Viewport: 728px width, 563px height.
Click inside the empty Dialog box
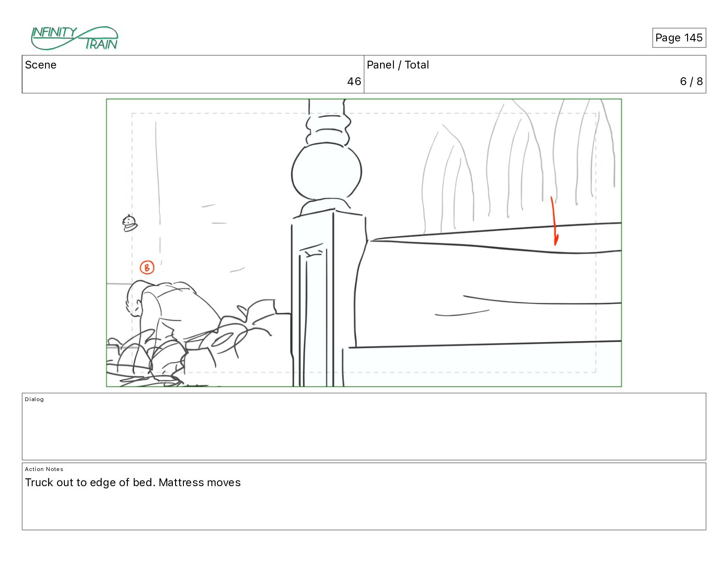pyautogui.click(x=364, y=426)
